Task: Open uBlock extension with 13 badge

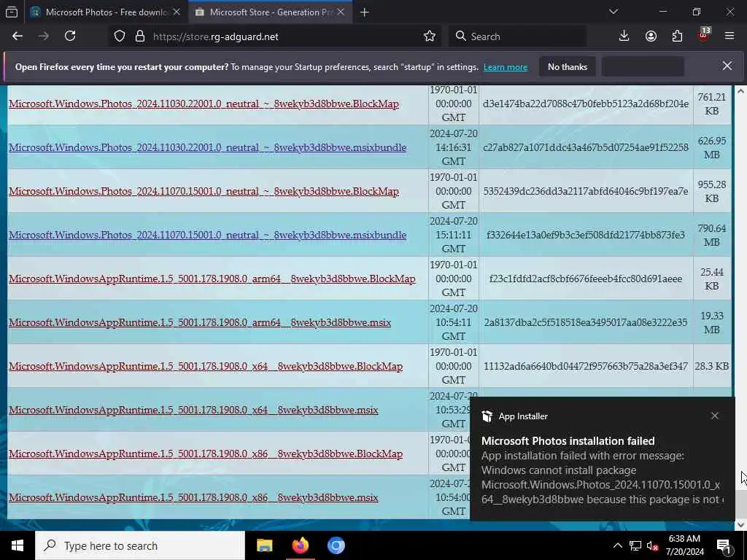Action: coord(704,35)
